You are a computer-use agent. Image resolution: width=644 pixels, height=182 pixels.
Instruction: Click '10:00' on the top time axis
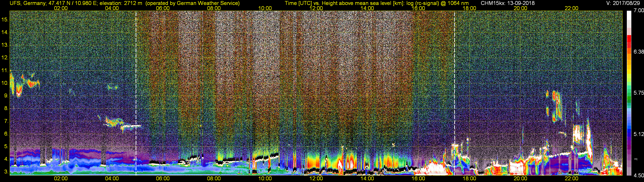pyautogui.click(x=265, y=8)
